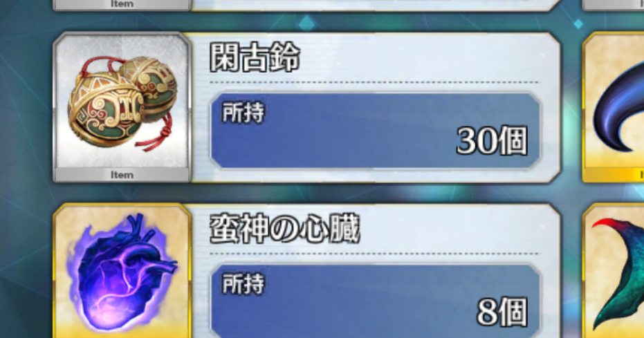Click the cut-off card in the top-right corner
Image resolution: width=644 pixels, height=338 pixels.
pyautogui.click(x=613, y=5)
